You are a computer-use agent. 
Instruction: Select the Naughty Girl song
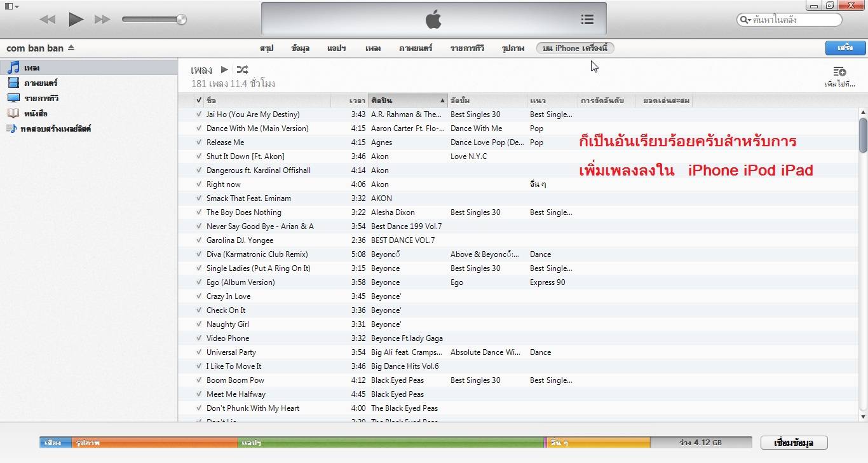click(x=518, y=324)
